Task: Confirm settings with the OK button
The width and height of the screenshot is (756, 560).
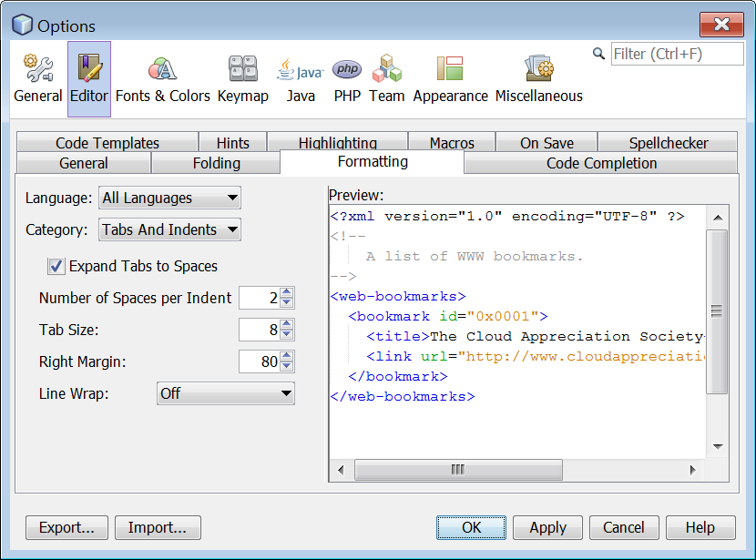Action: [471, 528]
